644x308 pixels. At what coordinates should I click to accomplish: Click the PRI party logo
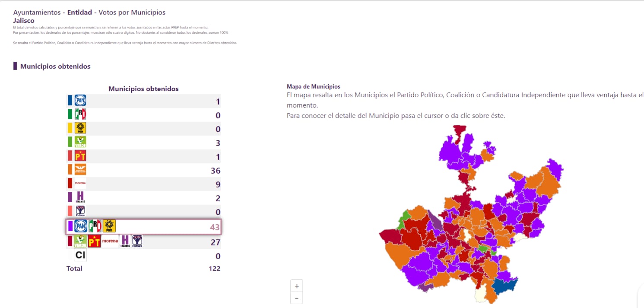click(81, 114)
